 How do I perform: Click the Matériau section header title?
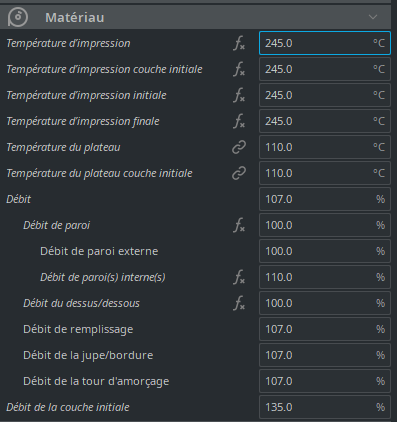tap(75, 17)
